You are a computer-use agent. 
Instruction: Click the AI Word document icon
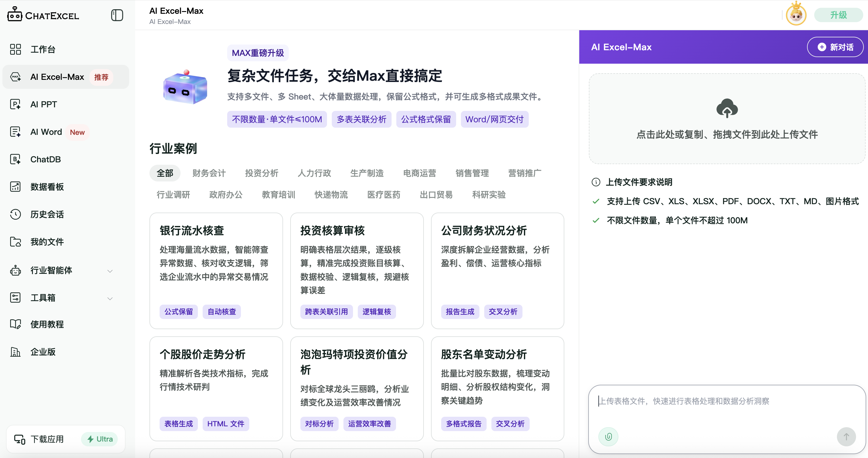[x=16, y=132]
